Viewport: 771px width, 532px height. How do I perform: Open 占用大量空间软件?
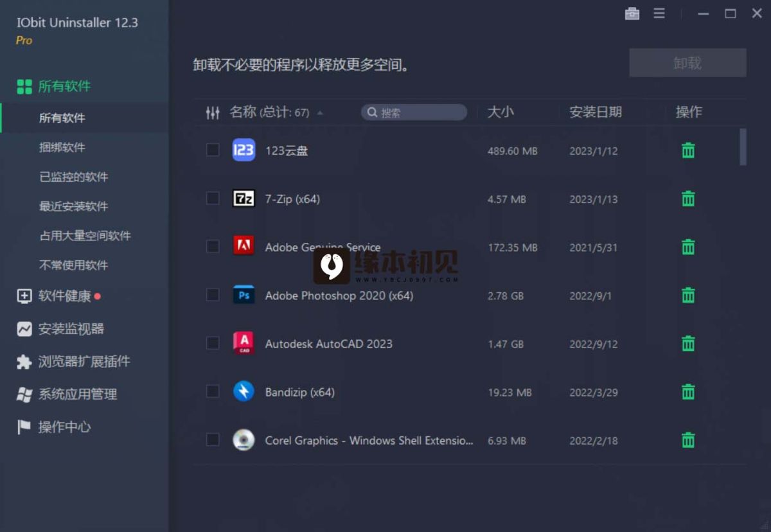point(84,236)
